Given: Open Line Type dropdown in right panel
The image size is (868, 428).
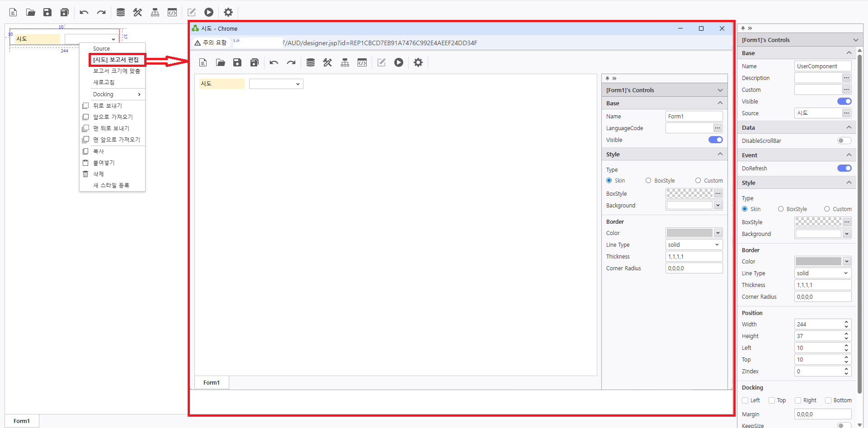Looking at the screenshot, I should click(x=823, y=273).
